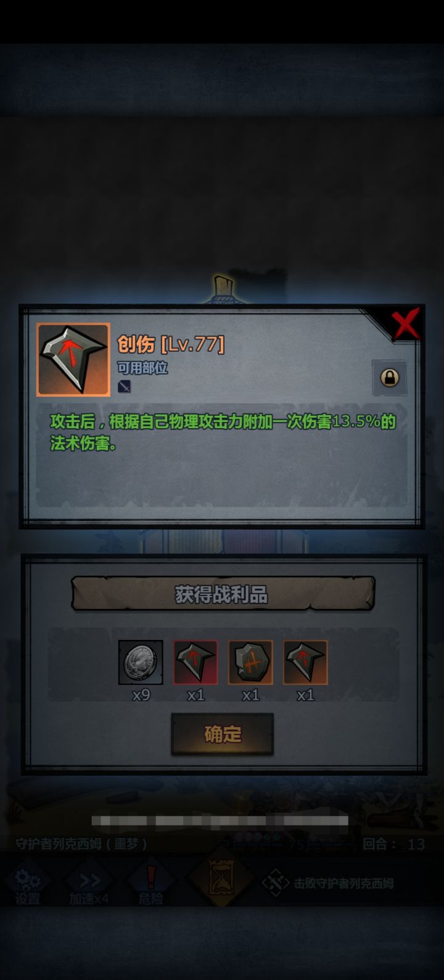Tap the green skill description text
This screenshot has width=444, height=980.
point(223,432)
